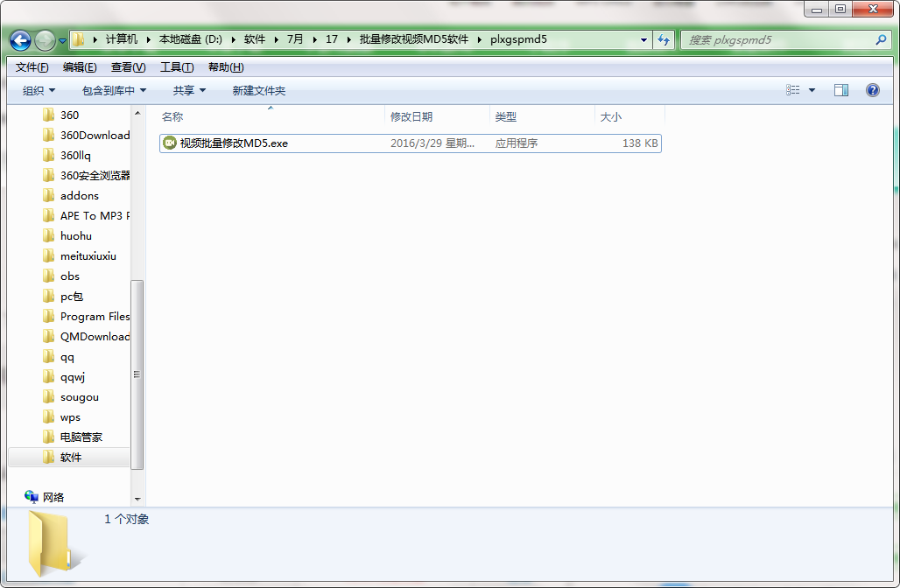Click the Back navigation arrow
The height and width of the screenshot is (588, 900).
coord(21,40)
